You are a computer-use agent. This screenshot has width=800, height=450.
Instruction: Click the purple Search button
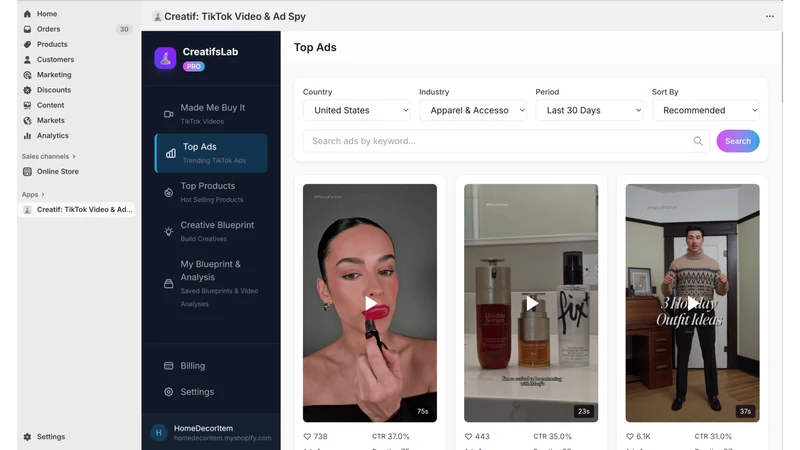pos(738,141)
